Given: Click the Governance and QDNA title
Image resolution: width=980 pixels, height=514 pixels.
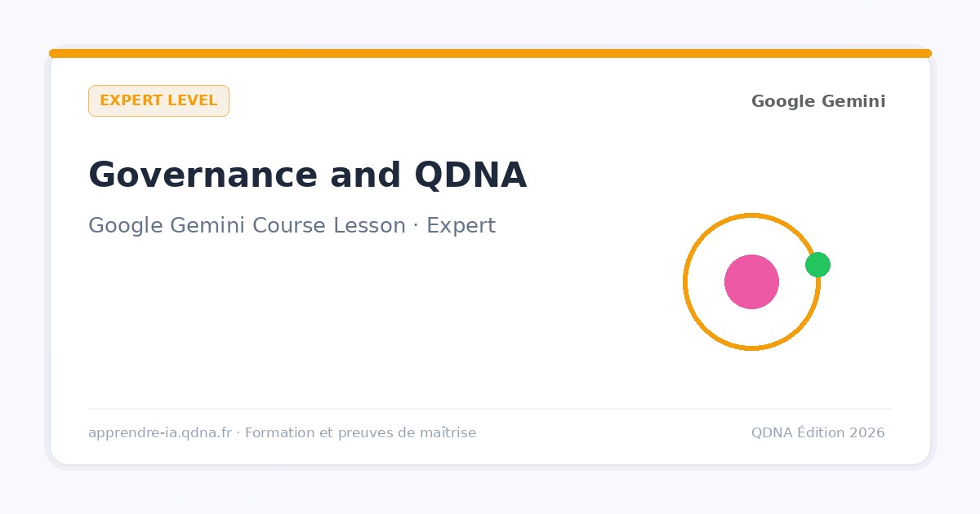Looking at the screenshot, I should click(x=307, y=175).
